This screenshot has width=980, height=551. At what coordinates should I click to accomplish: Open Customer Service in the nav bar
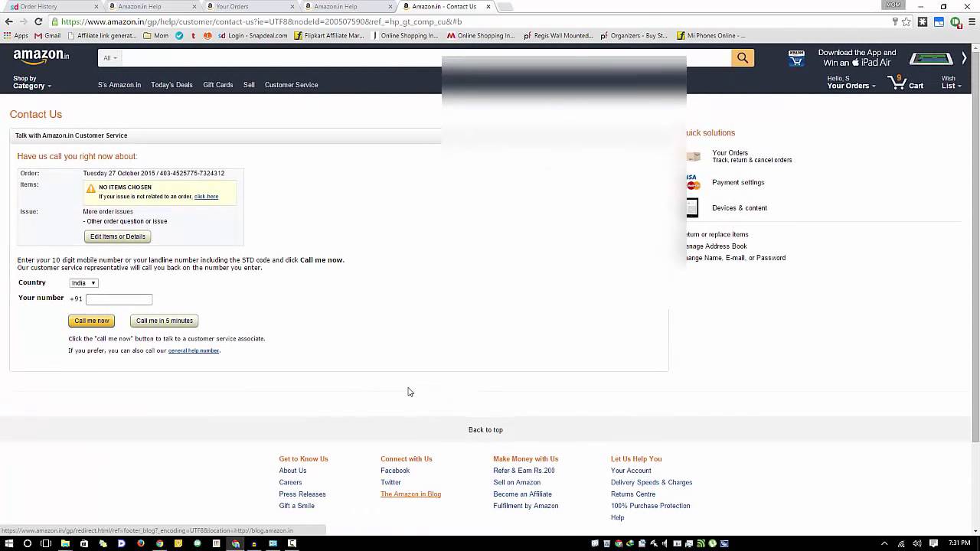tap(291, 85)
